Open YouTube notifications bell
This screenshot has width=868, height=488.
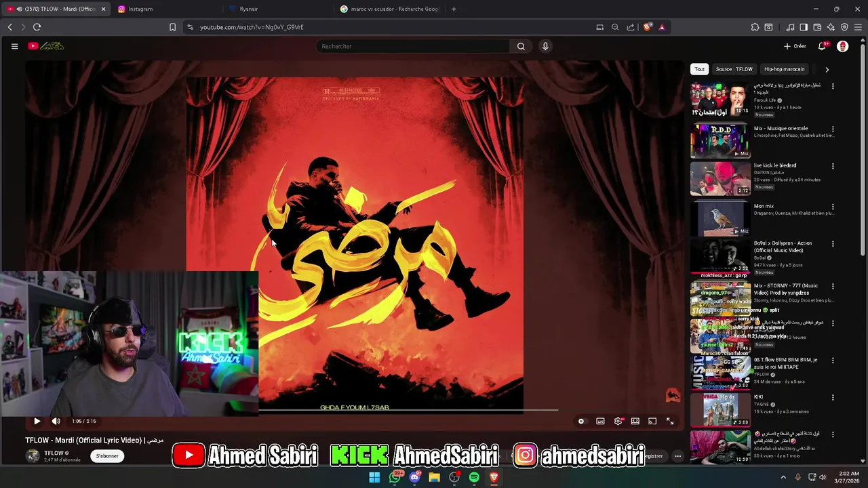point(822,46)
